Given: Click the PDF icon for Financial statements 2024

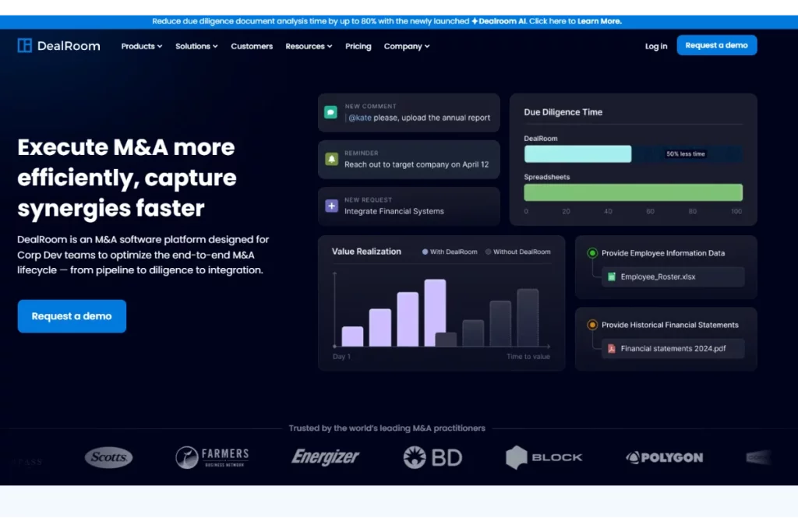Looking at the screenshot, I should (x=611, y=348).
